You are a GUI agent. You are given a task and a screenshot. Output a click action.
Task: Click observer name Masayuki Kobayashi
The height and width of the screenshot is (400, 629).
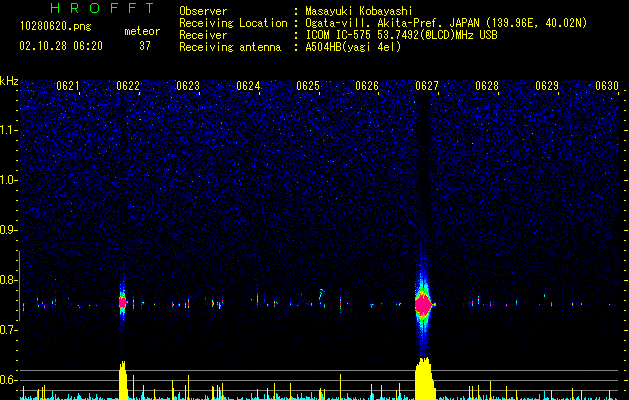[359, 12]
